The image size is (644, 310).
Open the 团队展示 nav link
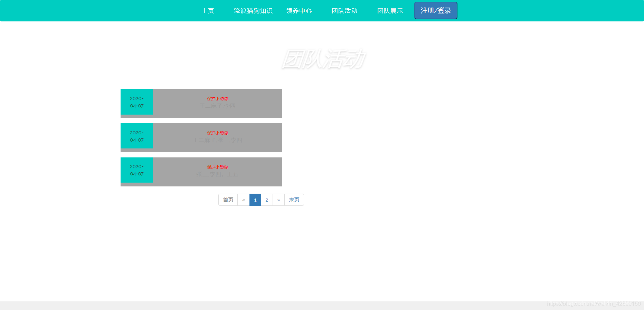[x=390, y=11]
